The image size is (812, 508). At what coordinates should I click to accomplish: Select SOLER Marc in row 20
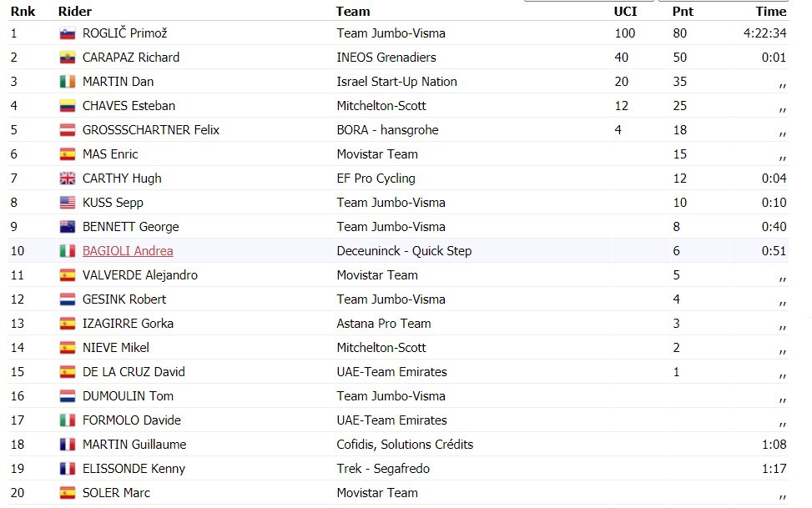pos(116,493)
